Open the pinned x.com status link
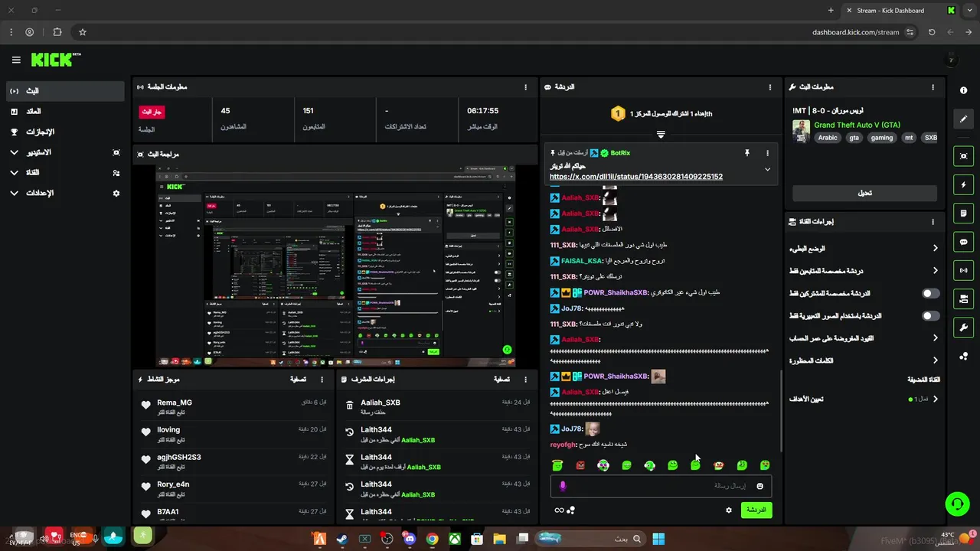Image resolution: width=980 pixels, height=551 pixels. (x=636, y=177)
